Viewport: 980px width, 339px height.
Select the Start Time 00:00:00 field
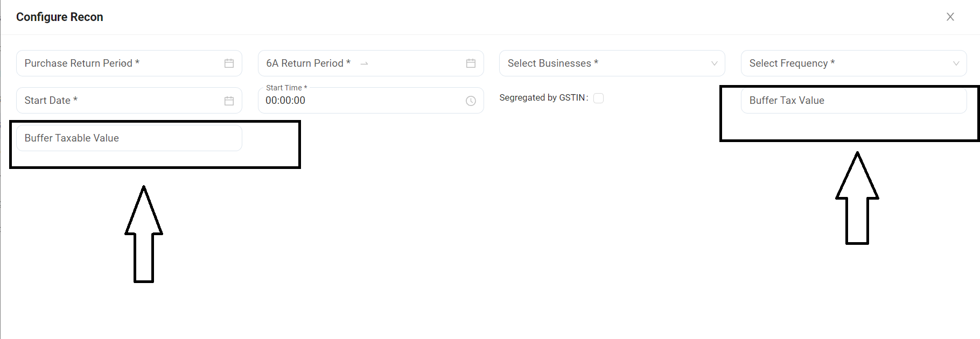[355, 101]
